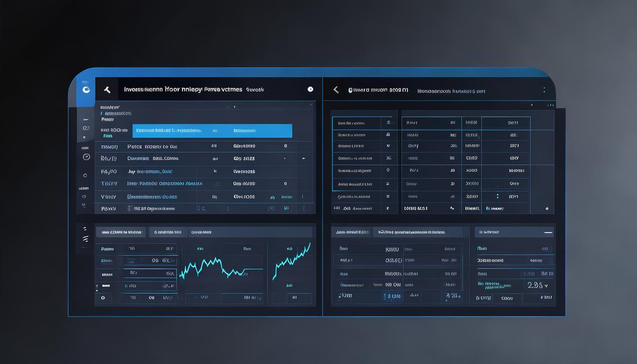Collapse the lower-right panel with the dash control
This screenshot has height=364, width=637.
tap(548, 233)
